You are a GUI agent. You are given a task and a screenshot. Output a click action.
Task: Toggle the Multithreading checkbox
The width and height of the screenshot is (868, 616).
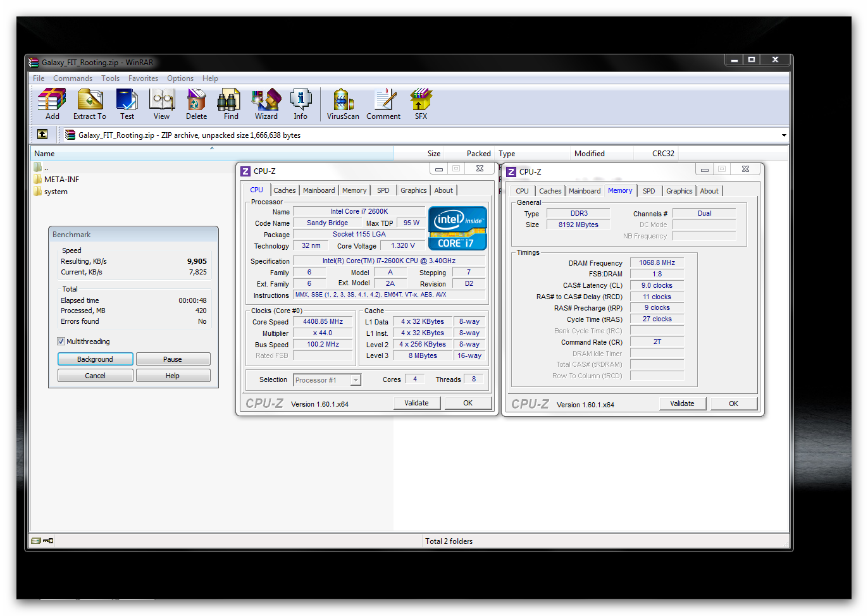point(61,342)
